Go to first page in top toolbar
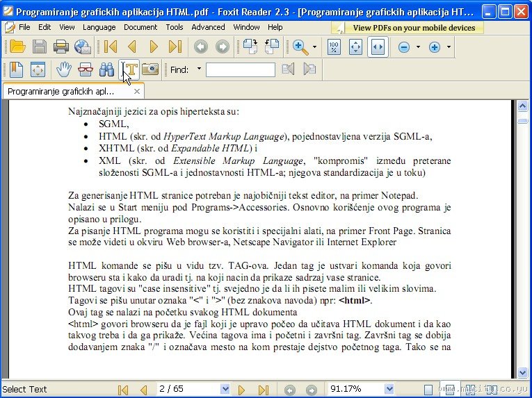This screenshot has width=532, height=398. 111,47
